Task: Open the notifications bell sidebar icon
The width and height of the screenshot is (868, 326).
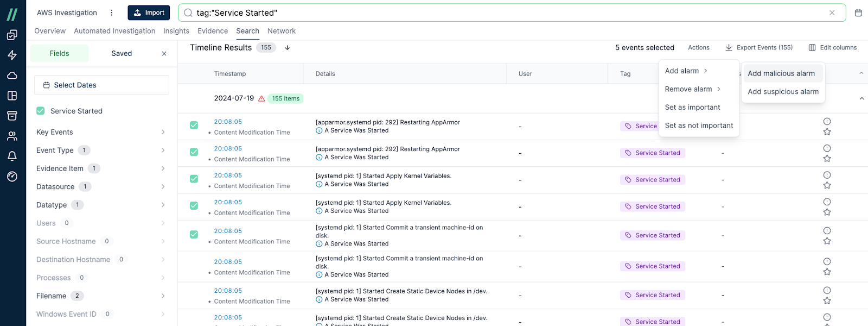Action: [x=12, y=156]
